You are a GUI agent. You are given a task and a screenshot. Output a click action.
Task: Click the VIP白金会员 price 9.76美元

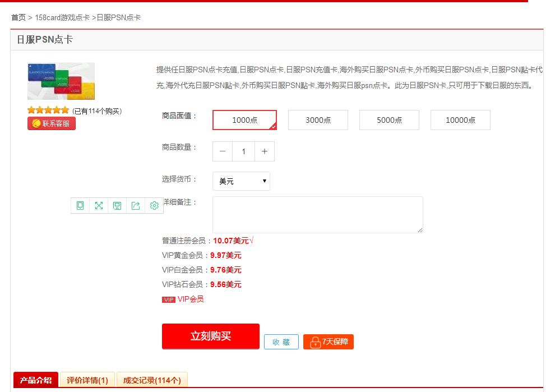pos(226,270)
